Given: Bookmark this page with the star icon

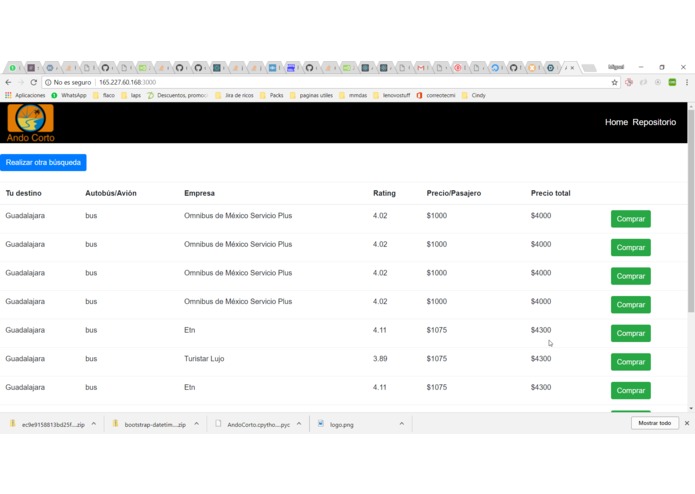Looking at the screenshot, I should tap(614, 82).
